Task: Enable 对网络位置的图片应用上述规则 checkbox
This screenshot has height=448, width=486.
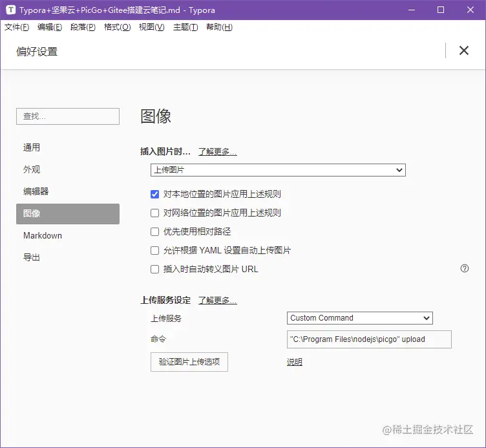Action: point(154,213)
